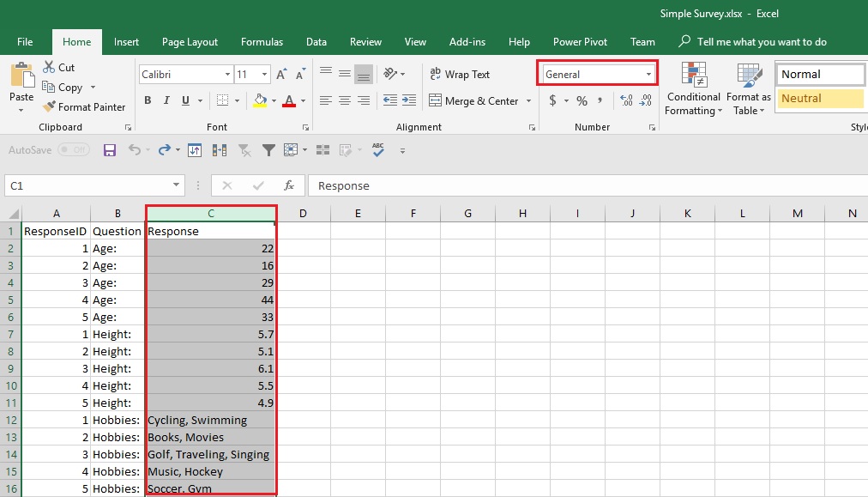Customize the Quick Access Toolbar dropdown
This screenshot has height=497, width=868.
(x=402, y=150)
